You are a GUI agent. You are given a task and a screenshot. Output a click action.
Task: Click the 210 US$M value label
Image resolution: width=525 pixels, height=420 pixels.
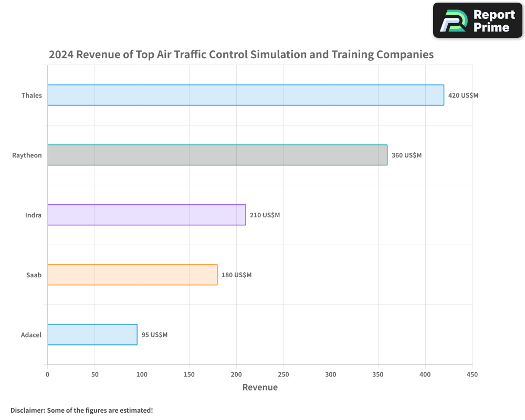pyautogui.click(x=264, y=215)
